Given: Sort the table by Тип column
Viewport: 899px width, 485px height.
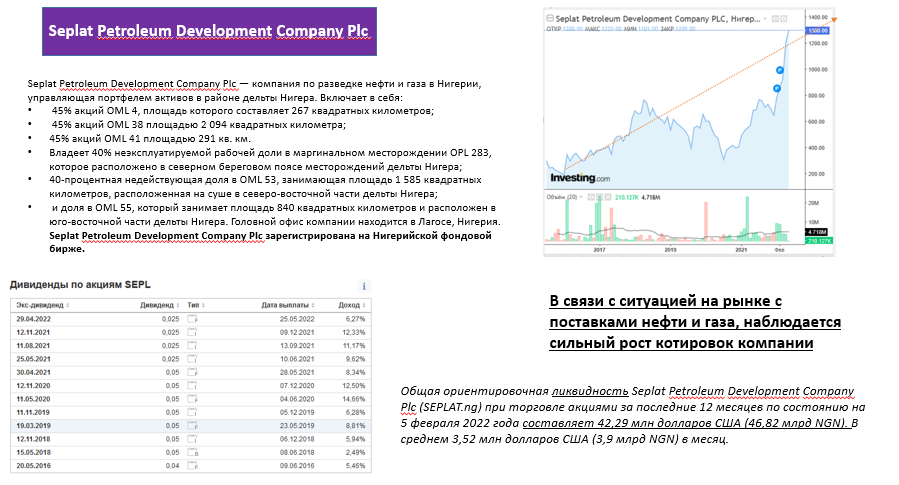Looking at the screenshot, I should point(196,305).
